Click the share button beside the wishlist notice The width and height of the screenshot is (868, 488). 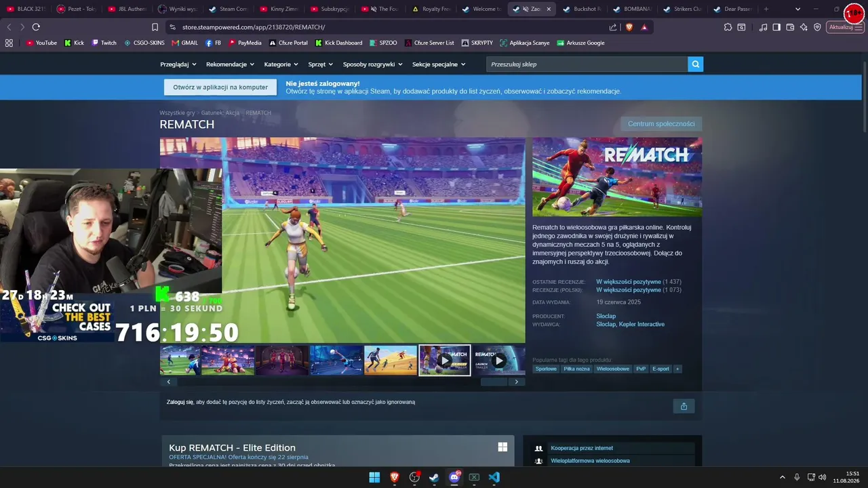[x=684, y=406]
